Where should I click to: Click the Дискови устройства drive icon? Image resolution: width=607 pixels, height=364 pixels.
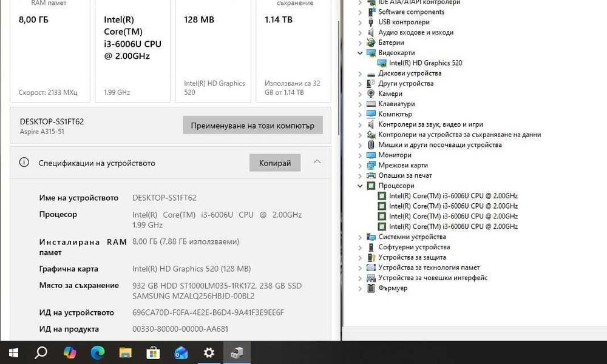(371, 73)
